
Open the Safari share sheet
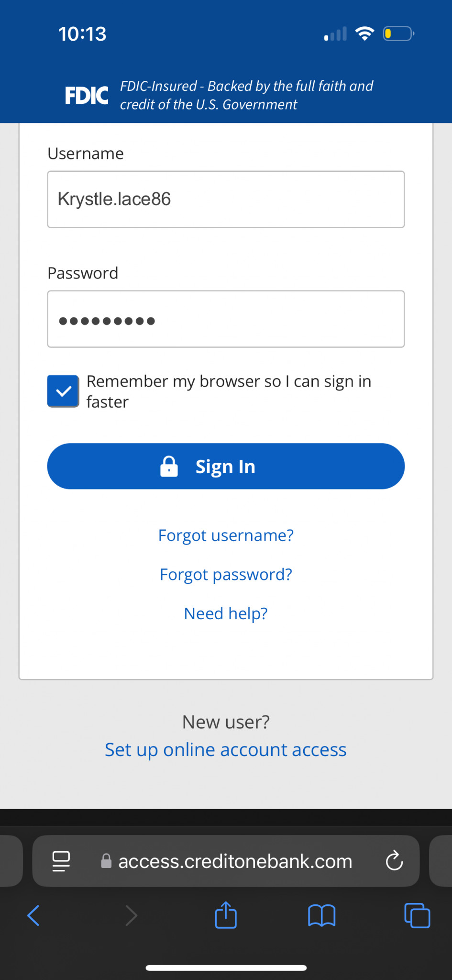pyautogui.click(x=226, y=914)
